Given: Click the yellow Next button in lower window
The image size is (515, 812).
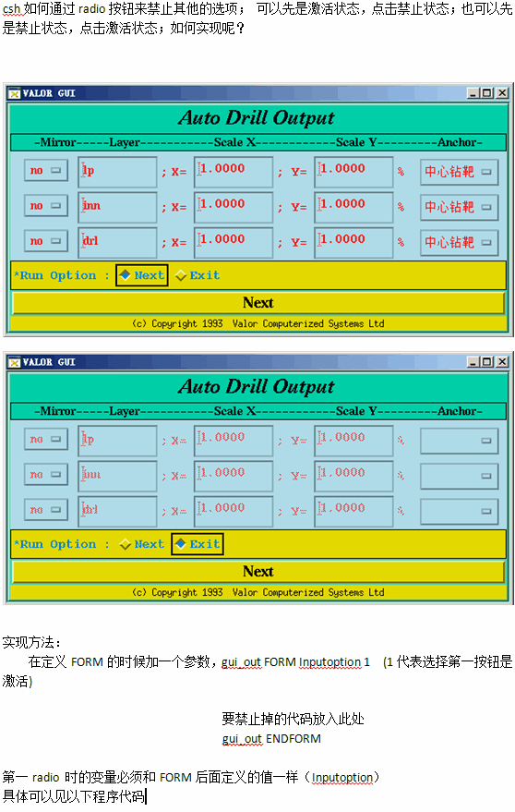Looking at the screenshot, I should pyautogui.click(x=257, y=571).
